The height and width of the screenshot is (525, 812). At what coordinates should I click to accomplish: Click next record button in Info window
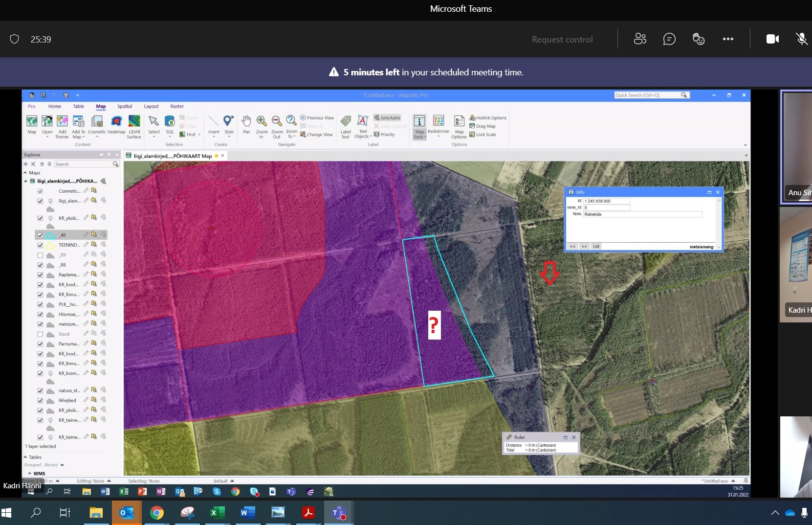(x=584, y=247)
